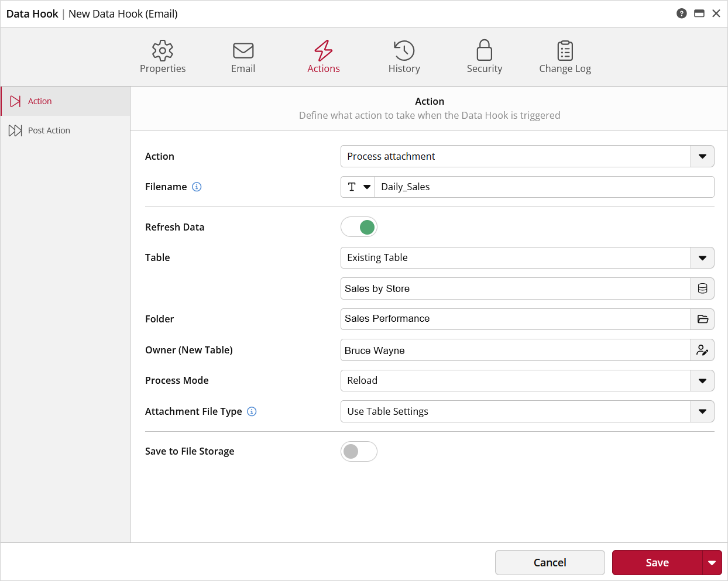Open the Save button split dropdown arrow
Screen dimensions: 728x581
[x=712, y=563]
